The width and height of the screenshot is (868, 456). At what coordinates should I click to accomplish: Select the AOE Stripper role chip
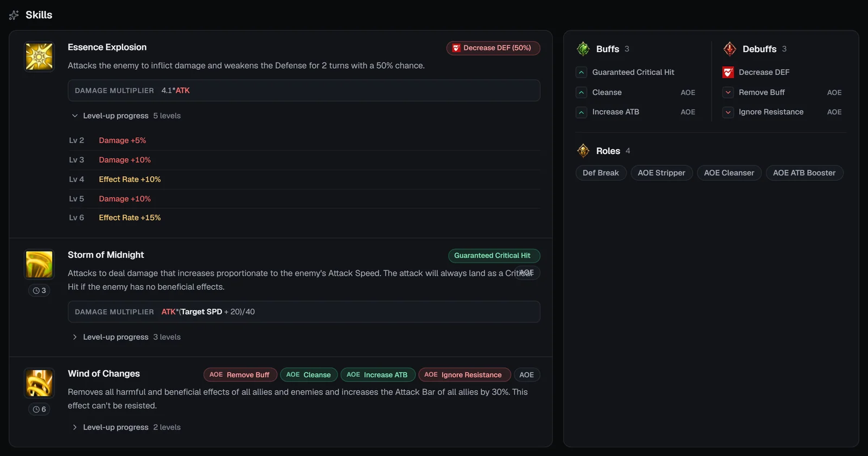coord(662,173)
